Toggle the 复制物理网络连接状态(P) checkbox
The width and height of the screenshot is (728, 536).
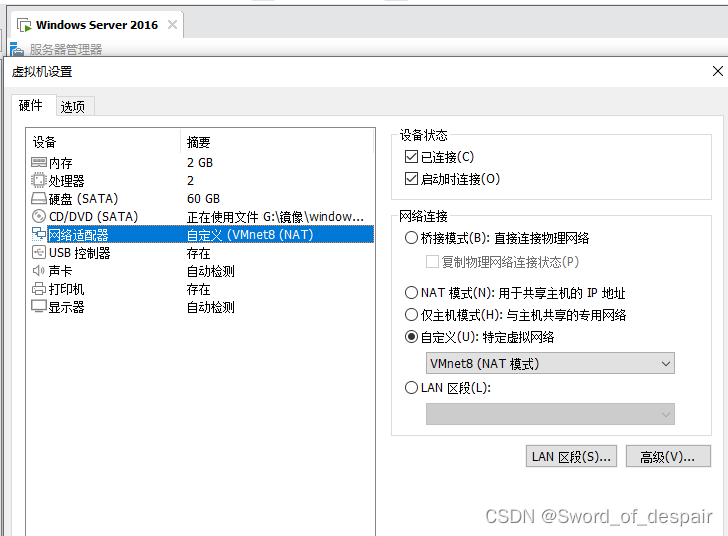click(432, 262)
